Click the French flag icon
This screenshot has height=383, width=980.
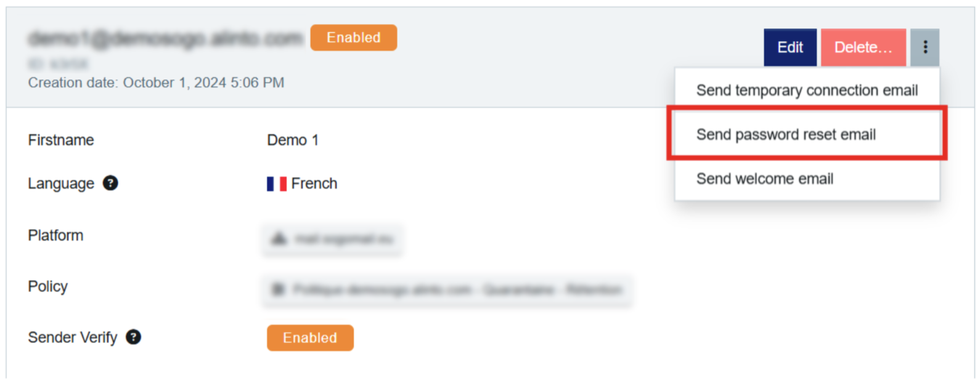(x=276, y=183)
